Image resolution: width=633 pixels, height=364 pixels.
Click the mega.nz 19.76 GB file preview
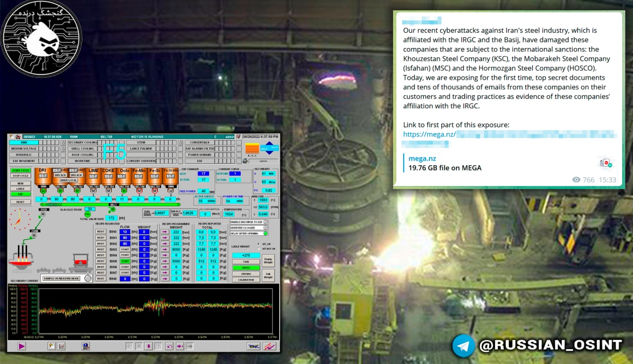click(508, 163)
